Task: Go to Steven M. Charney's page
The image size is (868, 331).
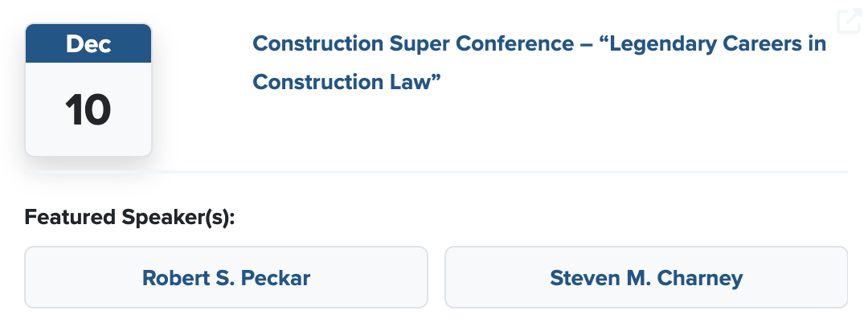Action: pyautogui.click(x=646, y=278)
